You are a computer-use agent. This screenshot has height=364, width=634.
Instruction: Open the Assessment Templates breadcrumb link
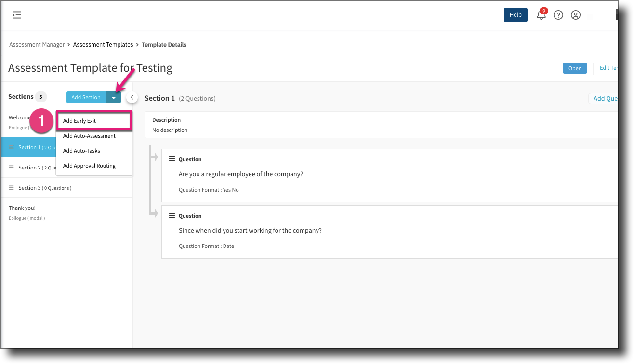[103, 44]
